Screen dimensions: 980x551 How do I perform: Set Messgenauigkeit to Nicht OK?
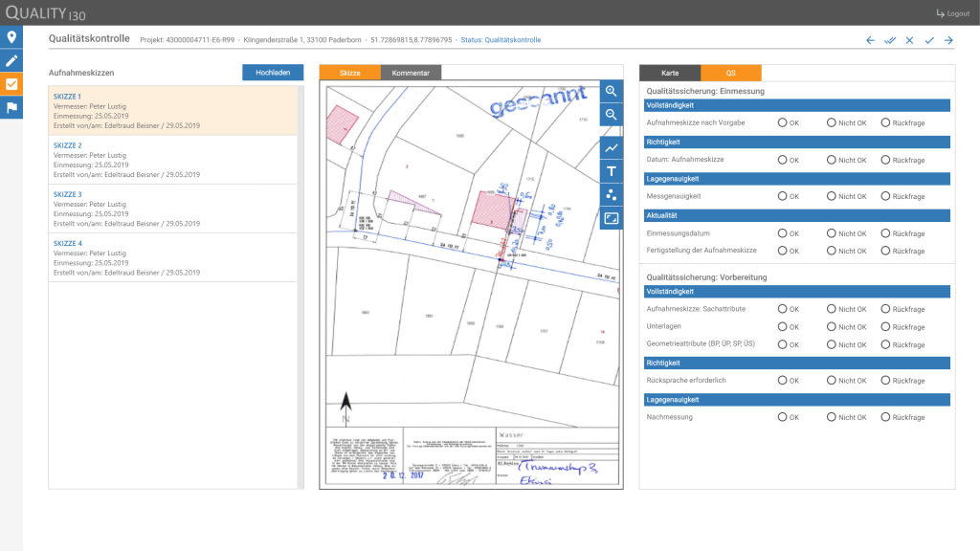click(831, 196)
